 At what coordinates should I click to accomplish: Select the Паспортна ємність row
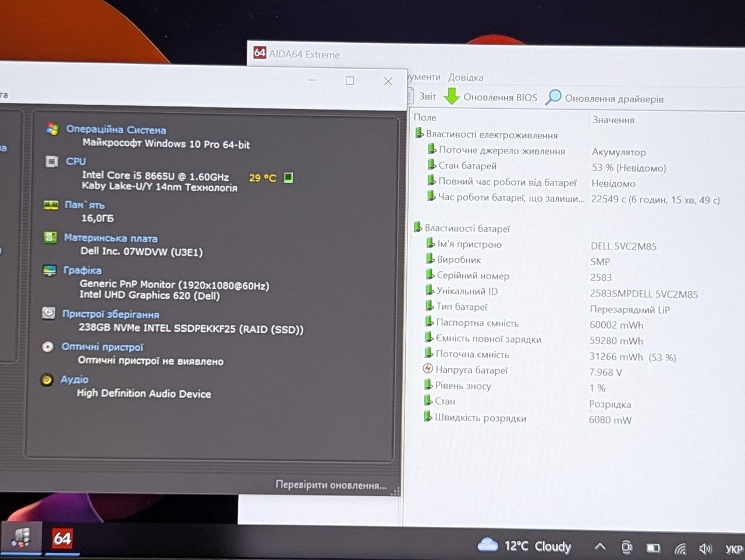[477, 323]
